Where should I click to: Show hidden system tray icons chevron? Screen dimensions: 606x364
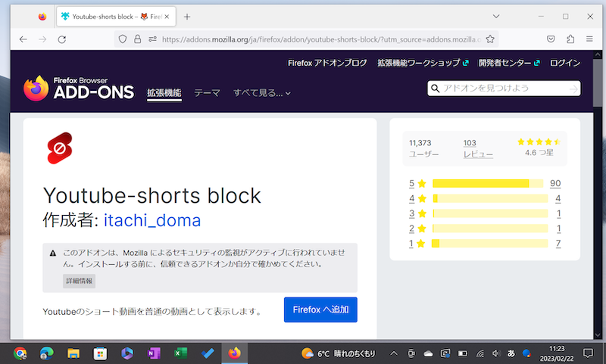tap(393, 353)
